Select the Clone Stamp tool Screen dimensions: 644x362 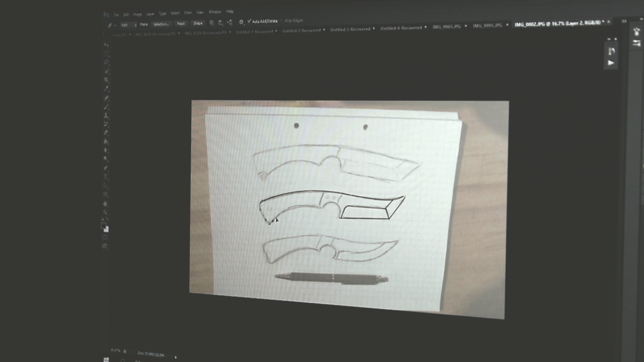106,114
